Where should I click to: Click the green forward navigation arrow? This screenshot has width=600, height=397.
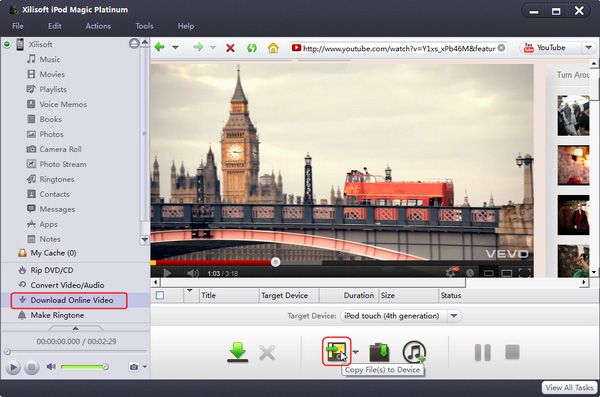[198, 47]
